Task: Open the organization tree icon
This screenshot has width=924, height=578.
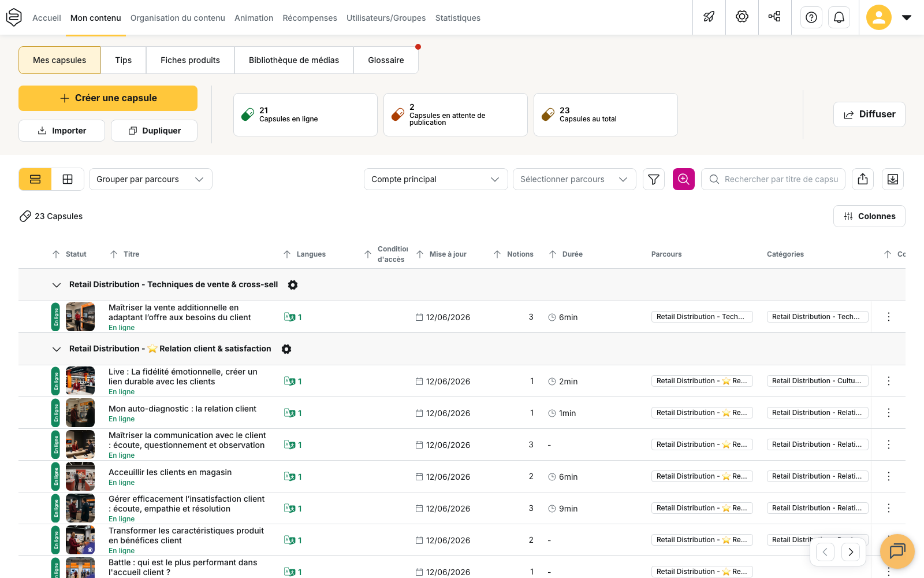Action: point(774,17)
